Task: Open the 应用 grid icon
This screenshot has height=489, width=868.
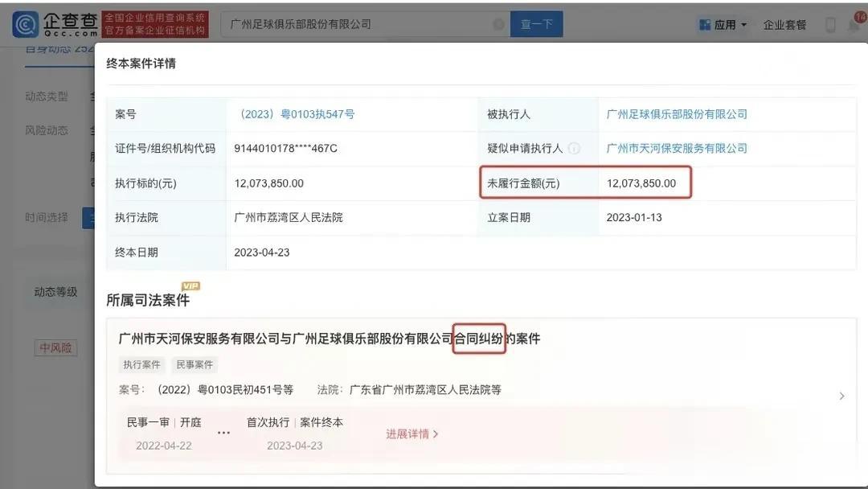Action: coord(705,25)
